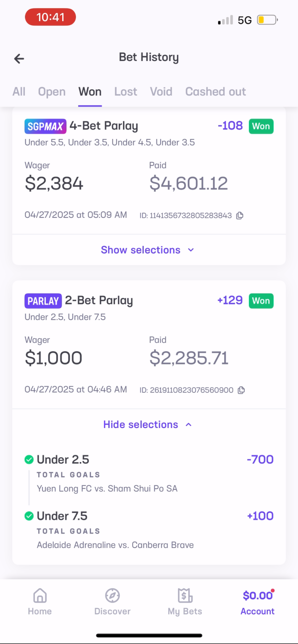Tap the SGPMAX badge
Image resolution: width=298 pixels, height=644 pixels.
(x=45, y=126)
